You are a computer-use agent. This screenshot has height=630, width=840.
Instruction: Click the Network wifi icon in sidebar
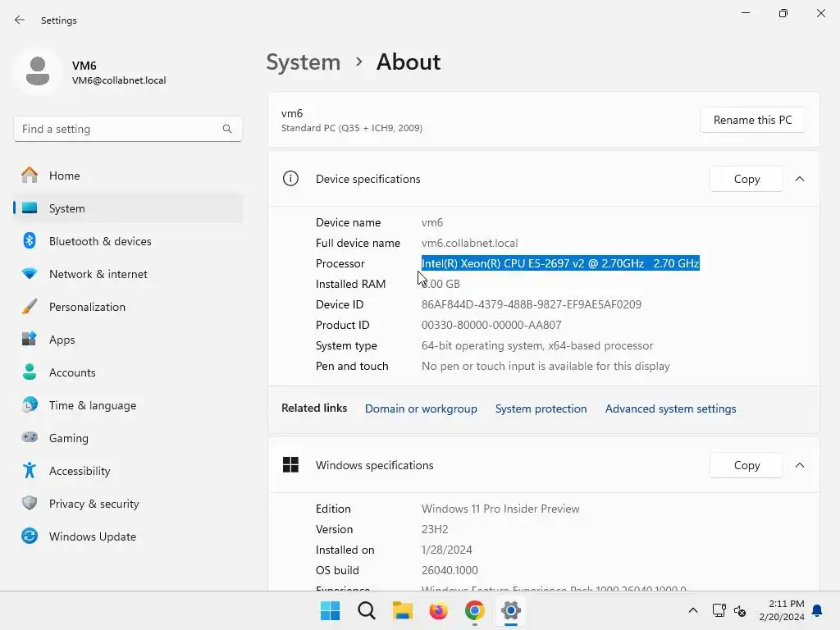coord(30,274)
